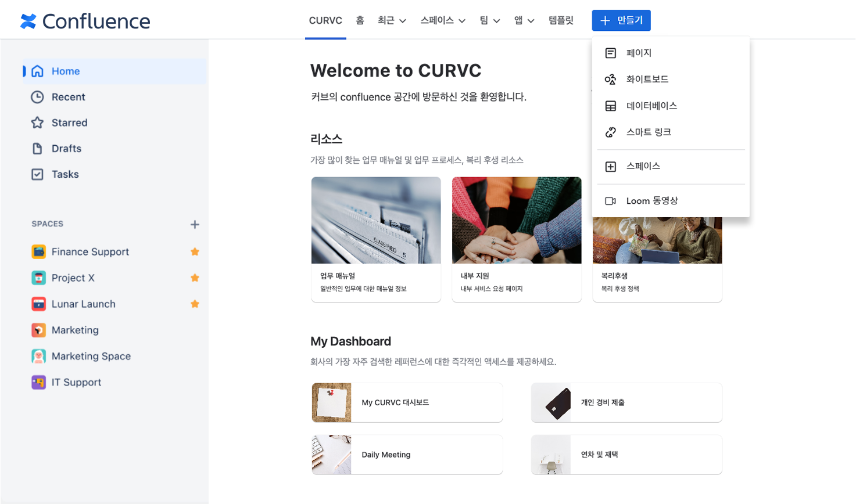Open the Drafts link in sidebar

pos(67,149)
